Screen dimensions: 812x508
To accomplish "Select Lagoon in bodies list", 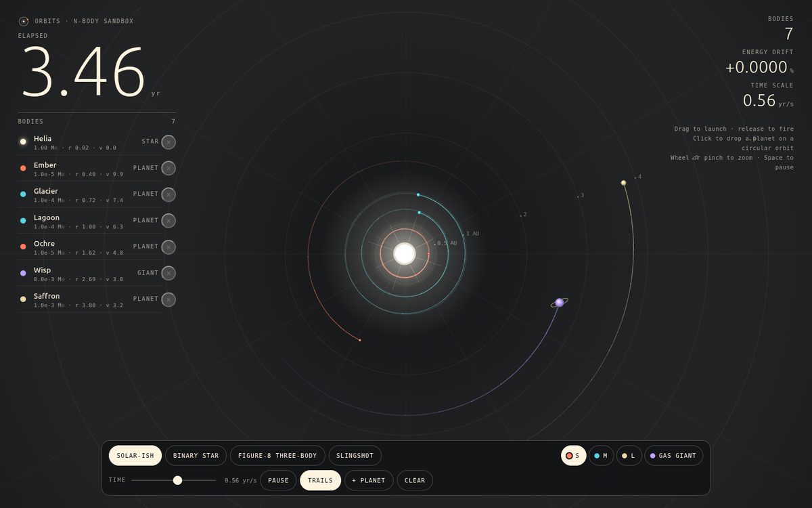I will tap(89, 221).
